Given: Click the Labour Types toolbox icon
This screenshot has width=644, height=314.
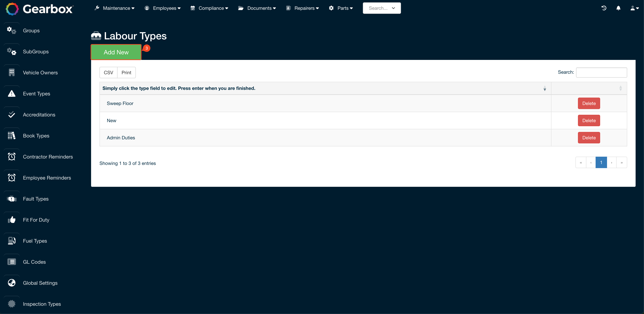Looking at the screenshot, I should click(x=96, y=36).
